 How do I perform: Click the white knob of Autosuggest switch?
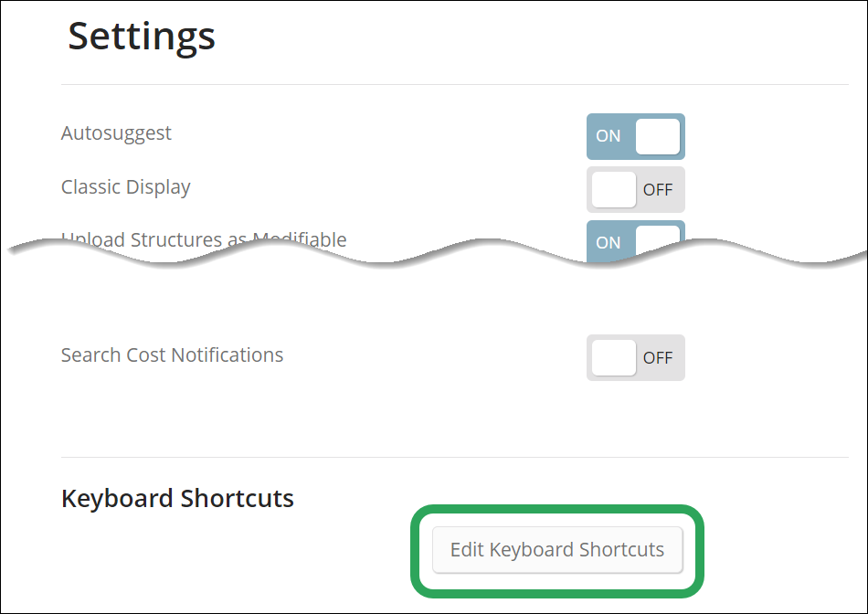click(658, 136)
